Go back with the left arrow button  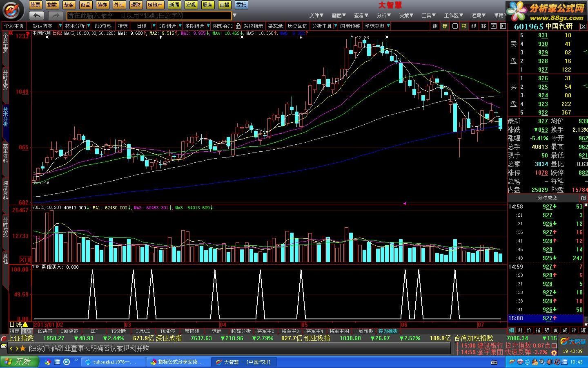coord(36,16)
